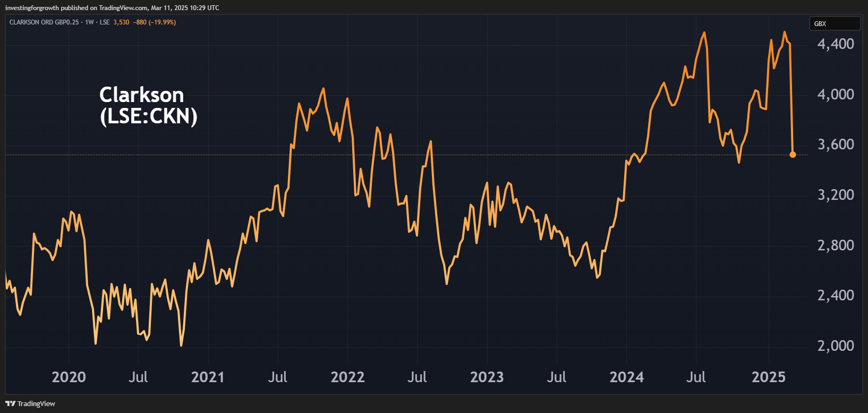This screenshot has width=868, height=413.
Task: Click the 4,400 price axis label
Action: tap(836, 44)
